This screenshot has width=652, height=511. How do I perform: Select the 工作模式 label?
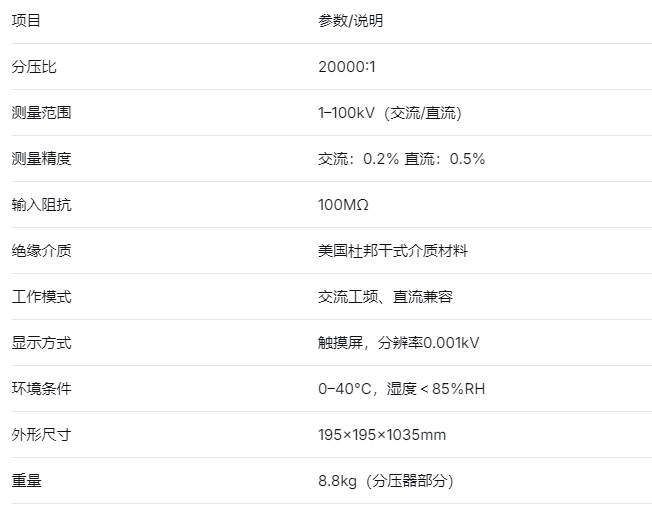pyautogui.click(x=41, y=297)
